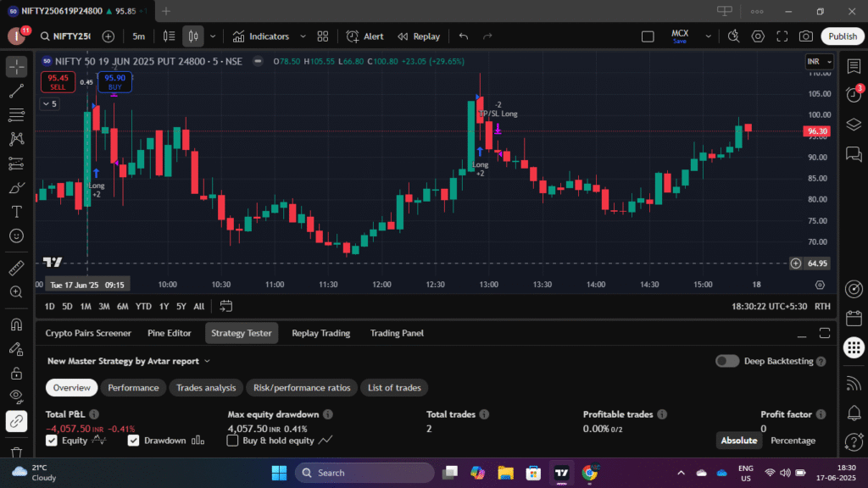Click the 95.45 SELL button

(x=58, y=82)
